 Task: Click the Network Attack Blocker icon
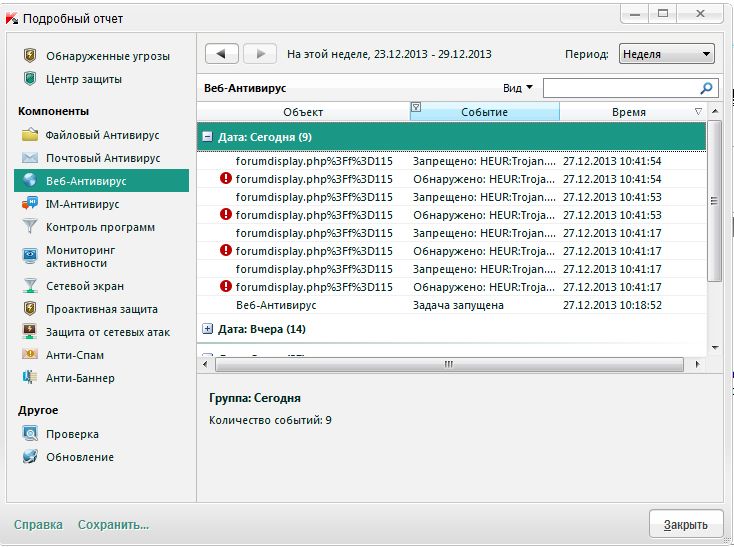pos(29,331)
